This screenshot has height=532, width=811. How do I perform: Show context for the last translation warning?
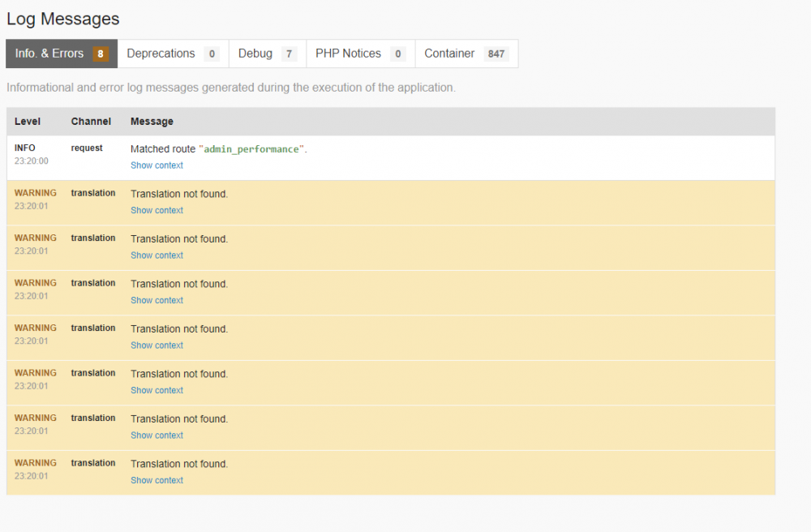click(x=157, y=480)
